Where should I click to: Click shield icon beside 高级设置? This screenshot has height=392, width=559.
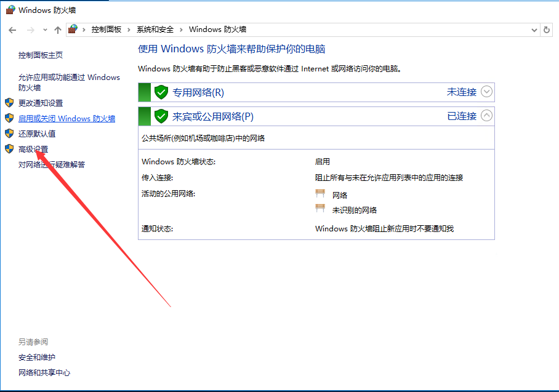coord(9,149)
